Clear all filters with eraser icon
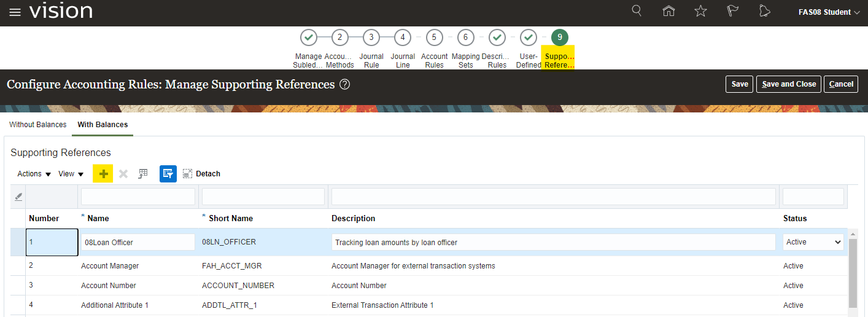The height and width of the screenshot is (317, 868). tap(18, 197)
